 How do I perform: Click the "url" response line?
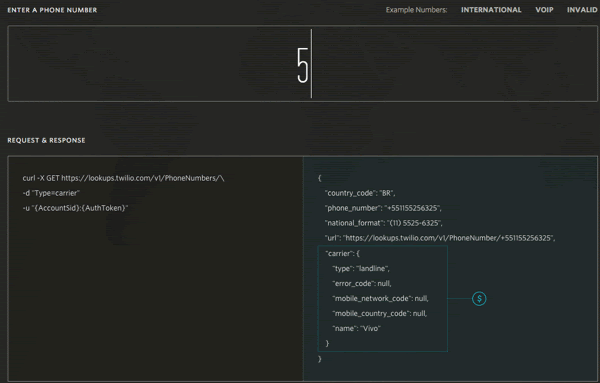(x=440, y=238)
